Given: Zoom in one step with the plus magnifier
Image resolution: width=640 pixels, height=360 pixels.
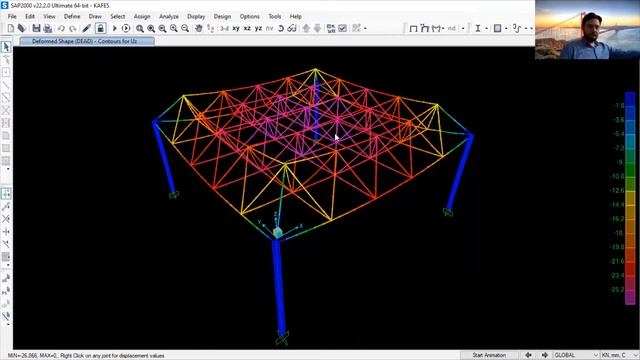Looking at the screenshot, I should [174, 28].
